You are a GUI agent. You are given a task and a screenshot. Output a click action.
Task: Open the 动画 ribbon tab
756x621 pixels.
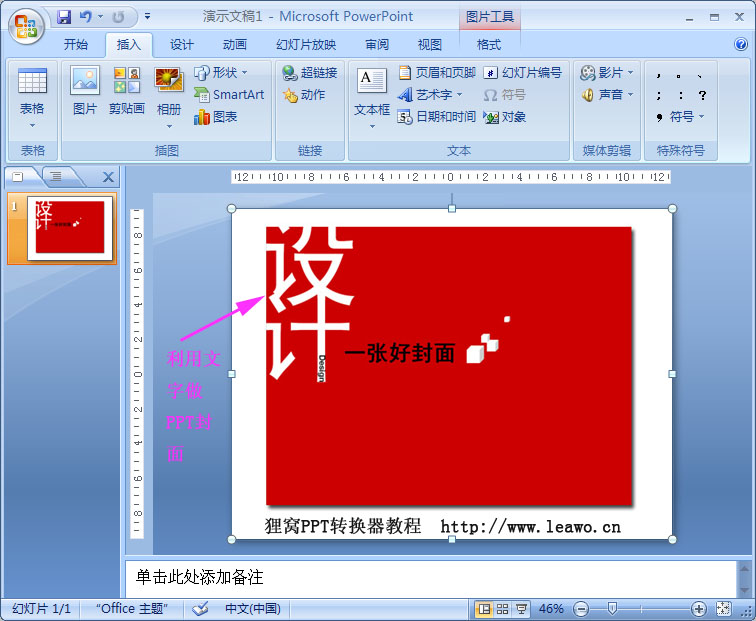tap(235, 45)
